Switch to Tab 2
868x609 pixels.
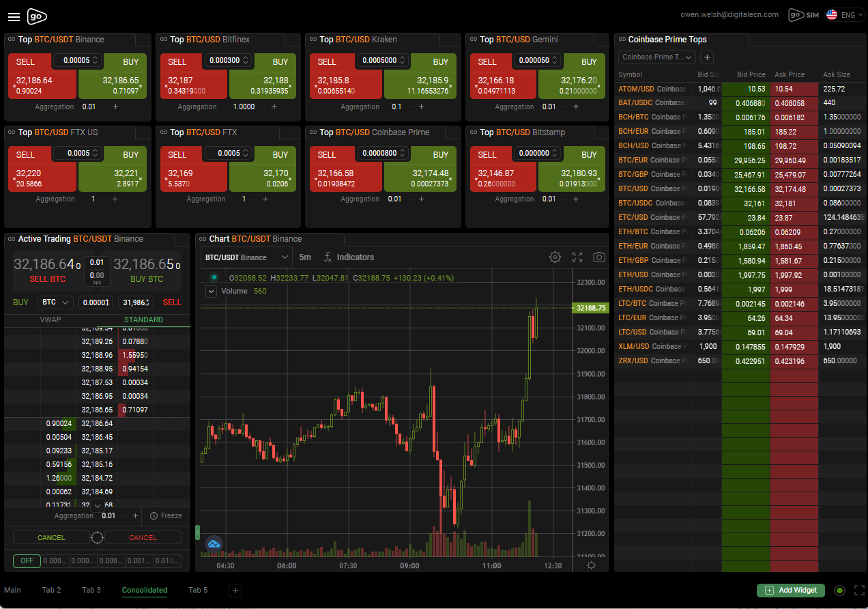coord(51,590)
